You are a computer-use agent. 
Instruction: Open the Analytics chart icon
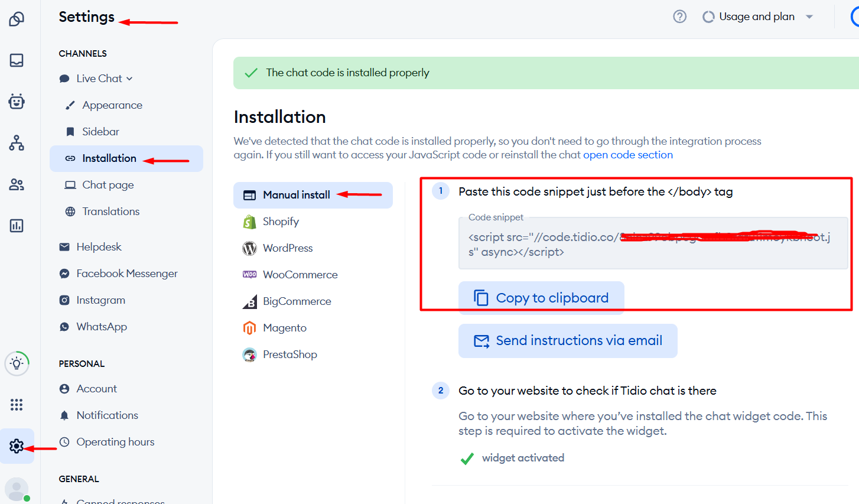pyautogui.click(x=17, y=226)
